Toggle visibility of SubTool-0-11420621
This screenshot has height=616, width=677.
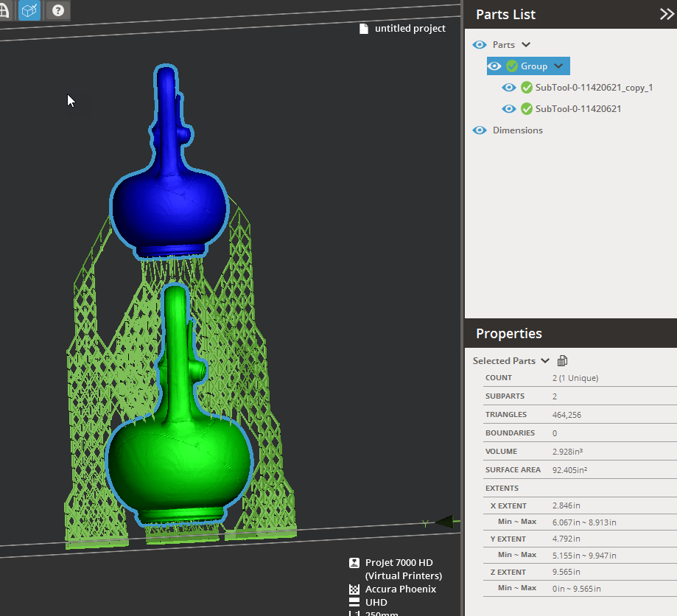pos(508,108)
